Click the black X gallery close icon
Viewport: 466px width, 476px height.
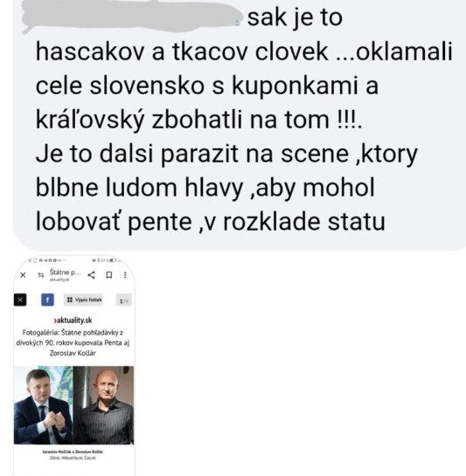pos(20,300)
